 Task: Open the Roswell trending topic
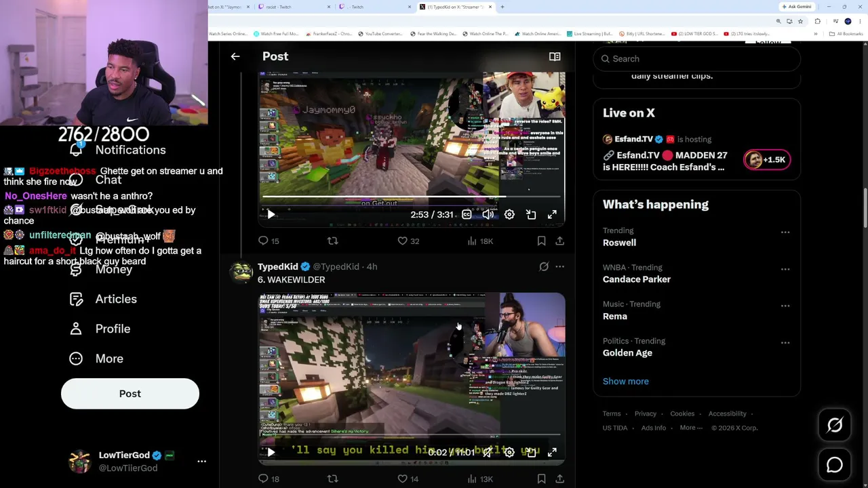point(619,243)
